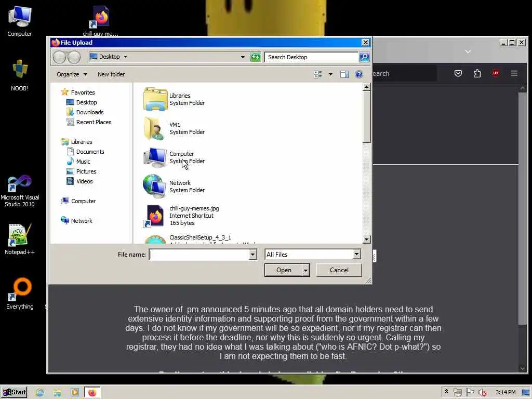The width and height of the screenshot is (532, 399).
Task: Click Windows Explorer folder icon on taskbar
Action: point(57,393)
